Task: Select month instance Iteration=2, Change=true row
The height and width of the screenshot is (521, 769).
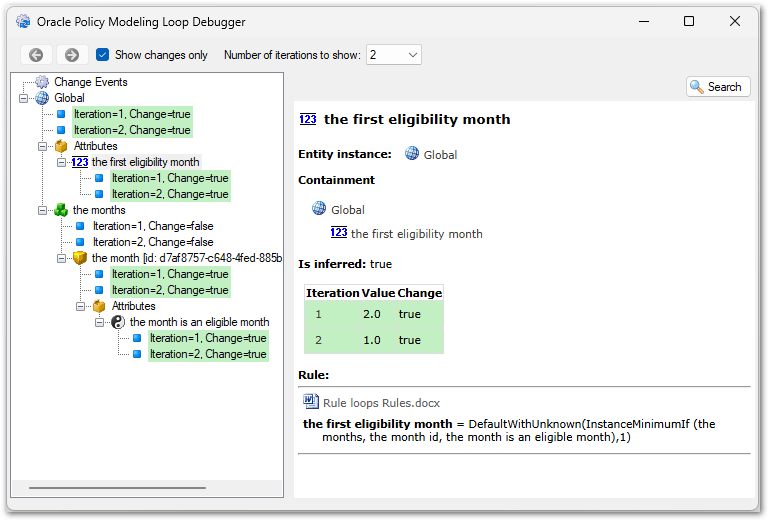Action: (170, 290)
